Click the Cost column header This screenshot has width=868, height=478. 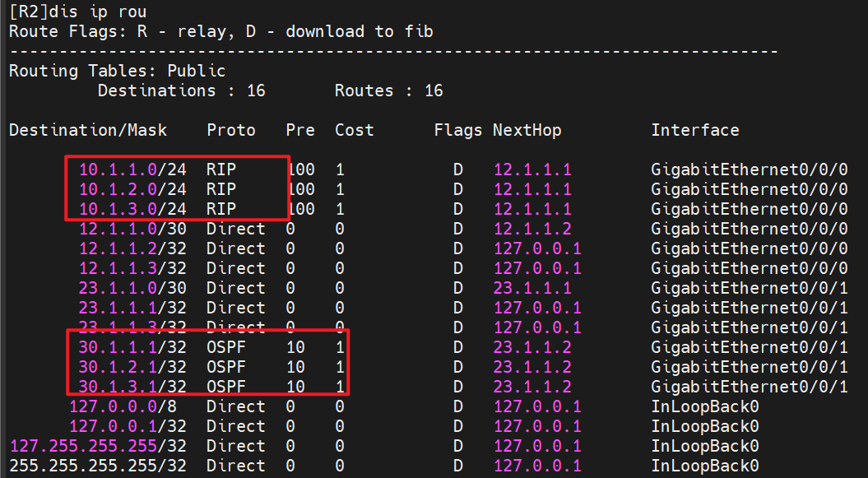(x=355, y=130)
